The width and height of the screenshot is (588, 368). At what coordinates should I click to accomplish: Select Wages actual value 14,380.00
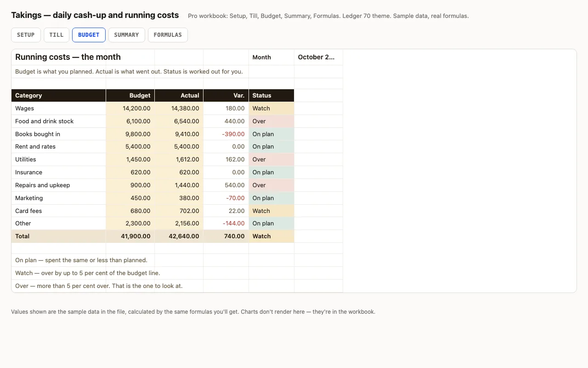pyautogui.click(x=179, y=109)
